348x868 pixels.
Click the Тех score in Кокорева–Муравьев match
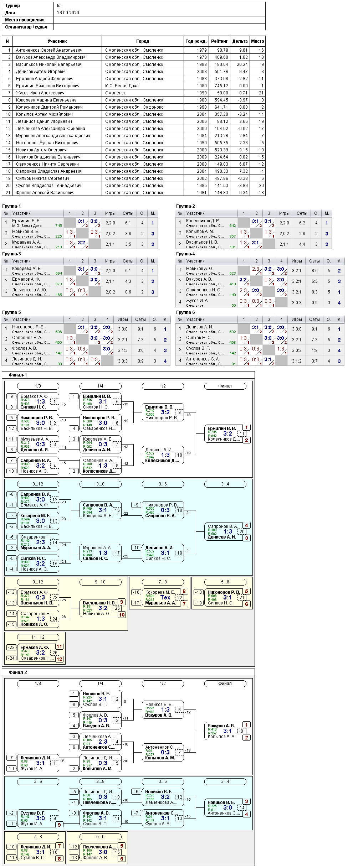(x=165, y=598)
